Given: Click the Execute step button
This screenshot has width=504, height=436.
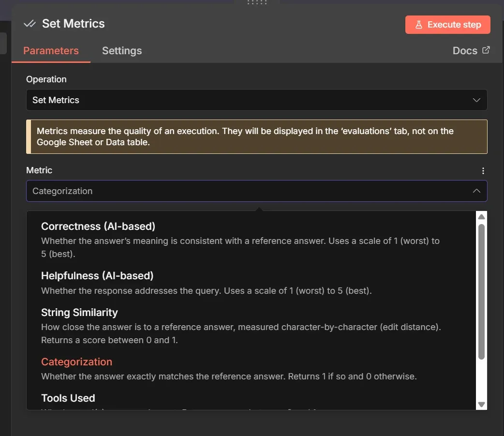Looking at the screenshot, I should (447, 24).
